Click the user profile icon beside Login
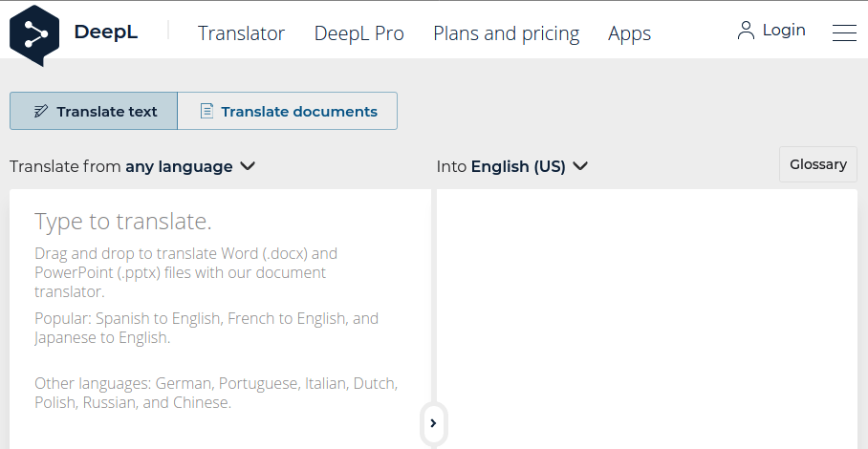 pyautogui.click(x=746, y=31)
